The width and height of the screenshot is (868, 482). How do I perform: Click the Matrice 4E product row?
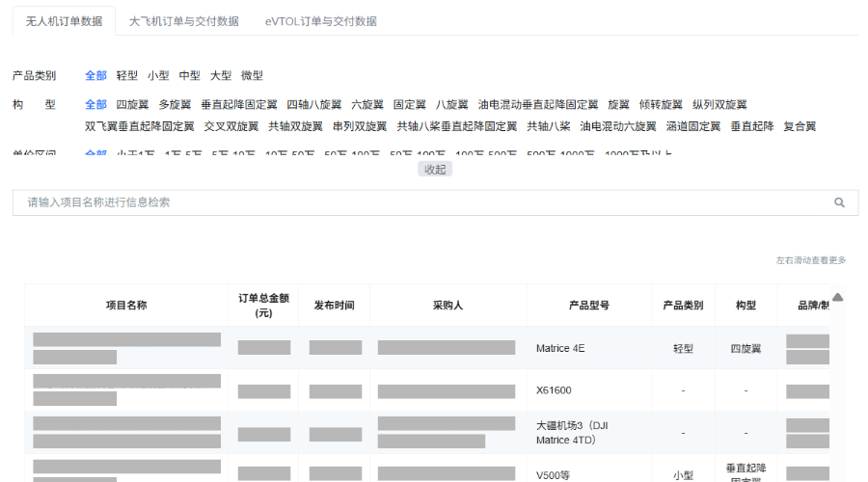click(559, 348)
